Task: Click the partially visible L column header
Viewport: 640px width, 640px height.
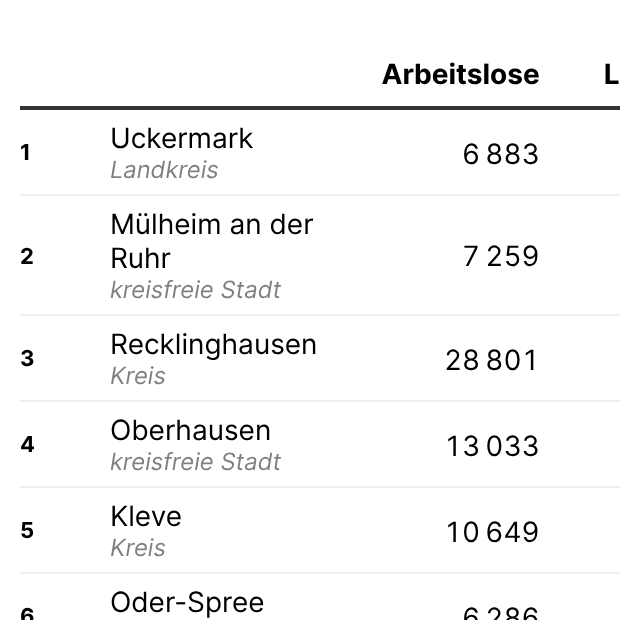Action: [611, 75]
